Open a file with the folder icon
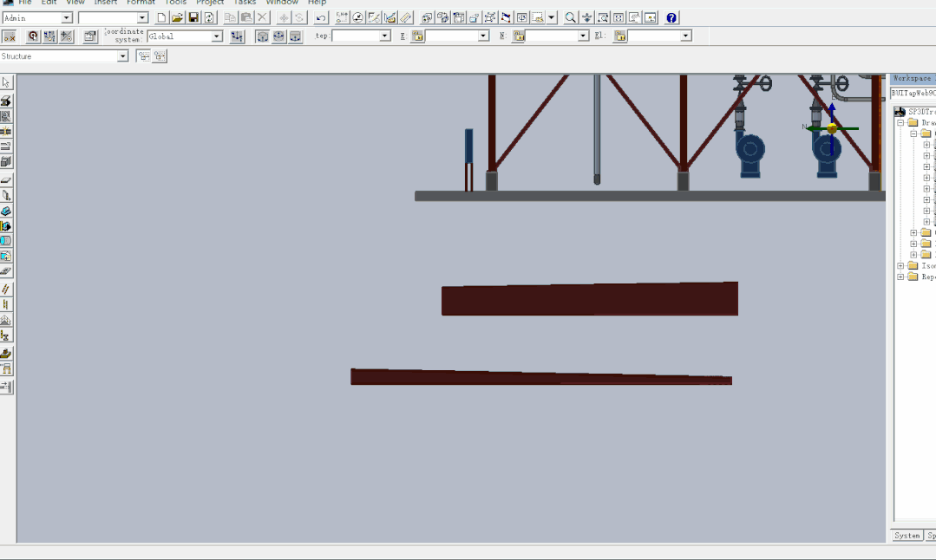The width and height of the screenshot is (936, 560). 177,18
